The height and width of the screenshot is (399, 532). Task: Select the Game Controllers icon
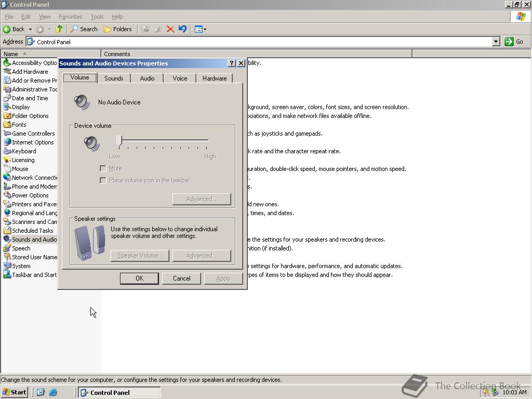[7, 134]
